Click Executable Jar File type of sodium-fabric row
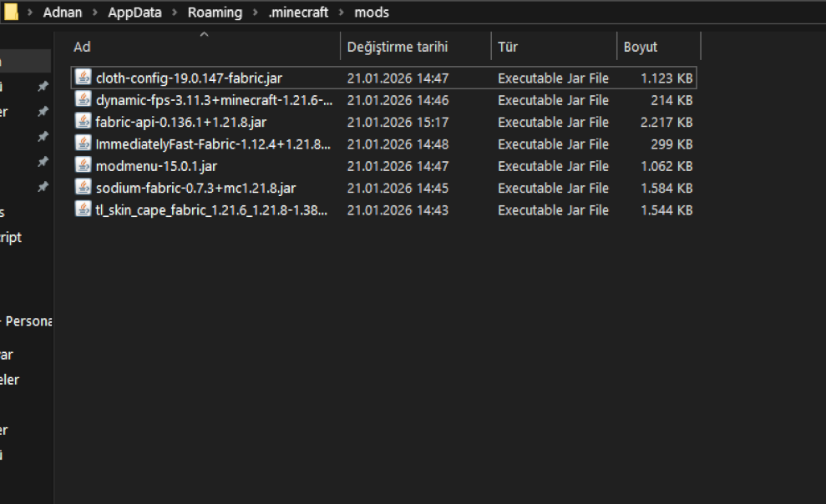826x504 pixels. pyautogui.click(x=553, y=189)
